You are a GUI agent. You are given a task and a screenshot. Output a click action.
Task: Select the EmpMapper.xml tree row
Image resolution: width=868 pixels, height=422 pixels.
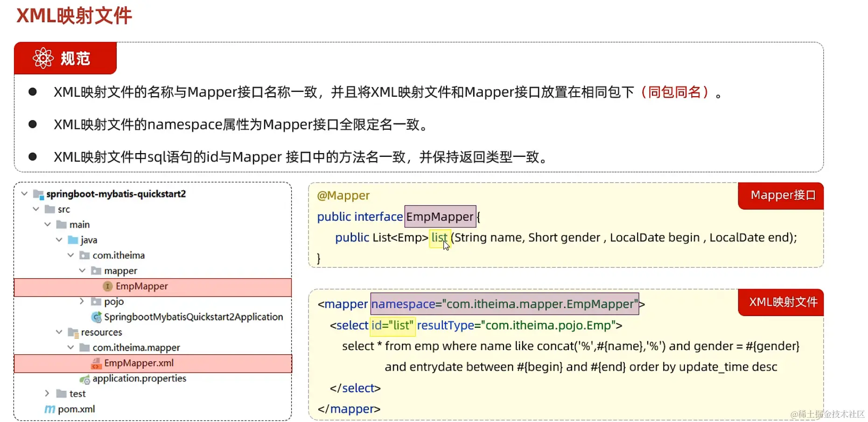(x=153, y=364)
